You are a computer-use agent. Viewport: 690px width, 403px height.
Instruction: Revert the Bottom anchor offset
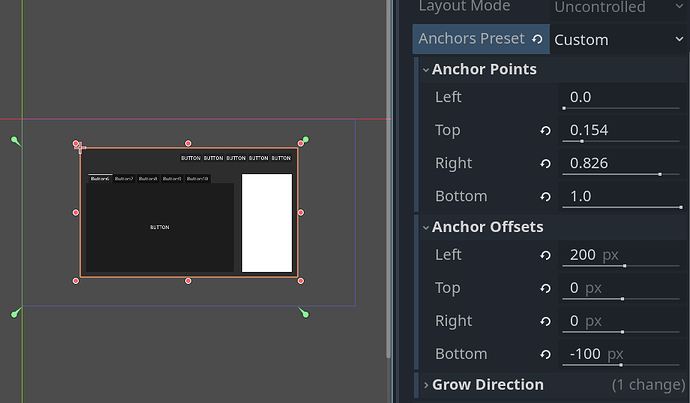(x=546, y=354)
